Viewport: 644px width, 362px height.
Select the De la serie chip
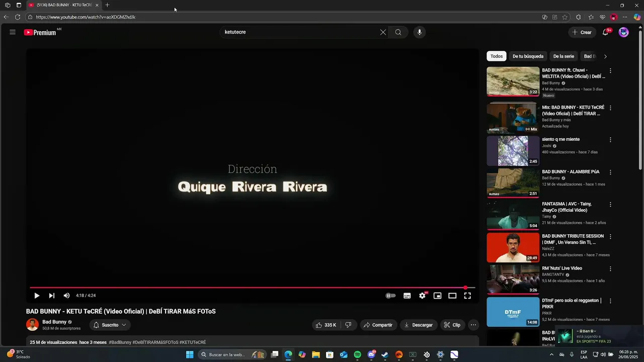click(563, 56)
